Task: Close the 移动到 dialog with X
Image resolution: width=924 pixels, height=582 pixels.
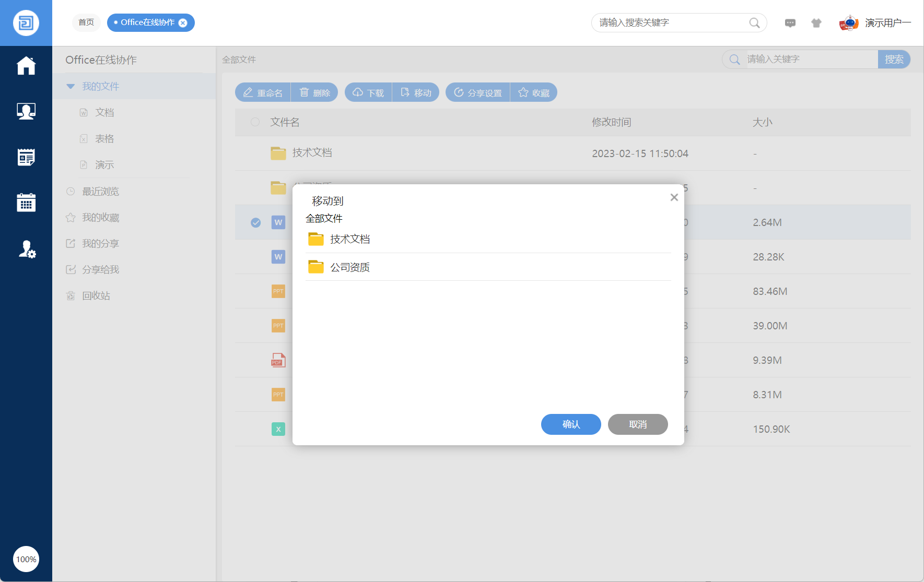Action: pos(674,197)
